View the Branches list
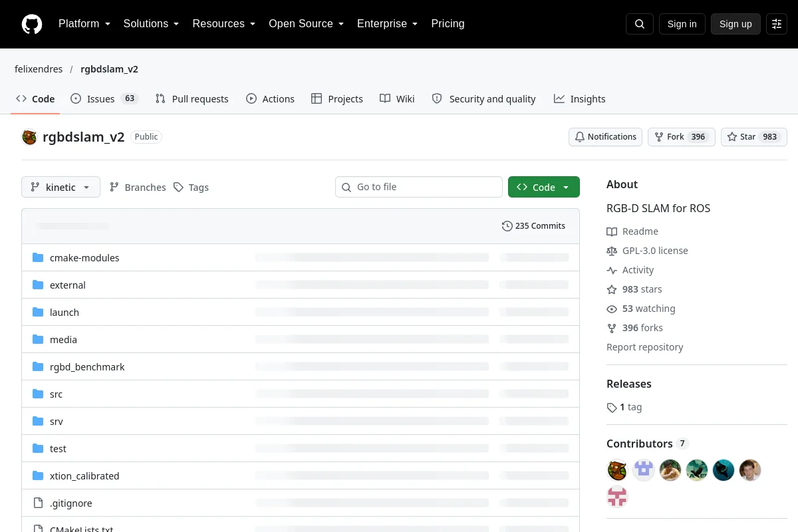The height and width of the screenshot is (532, 798). pos(138,188)
